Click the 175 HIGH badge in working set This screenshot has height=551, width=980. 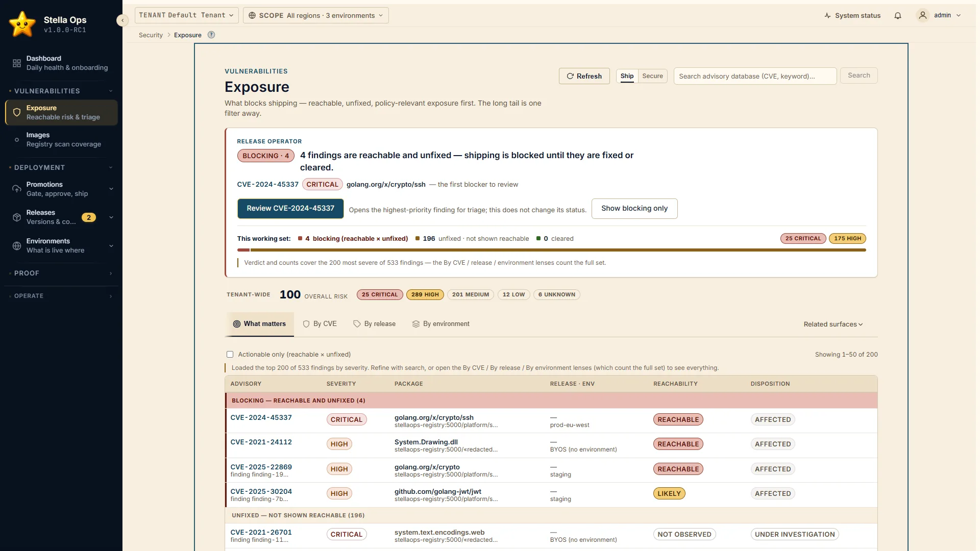tap(847, 239)
